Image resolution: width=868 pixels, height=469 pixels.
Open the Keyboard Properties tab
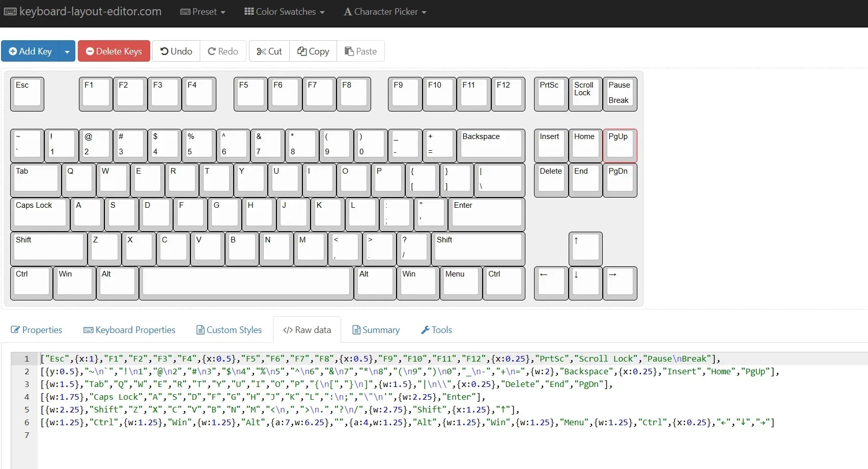[x=129, y=330]
